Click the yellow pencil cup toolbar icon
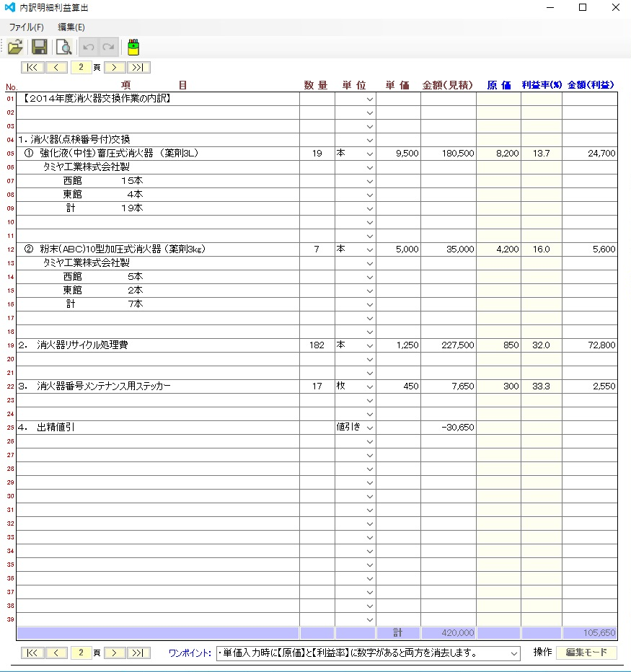This screenshot has width=631, height=672. [x=133, y=47]
